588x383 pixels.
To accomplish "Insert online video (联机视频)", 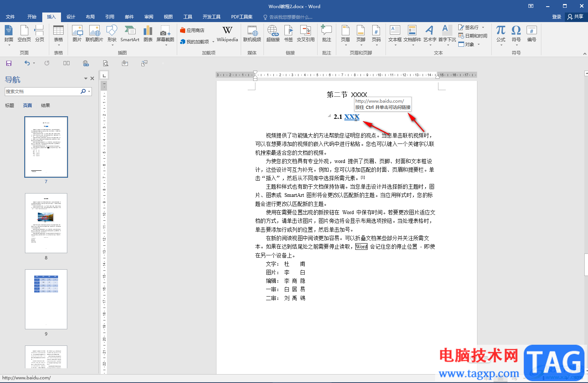I will 252,34.
